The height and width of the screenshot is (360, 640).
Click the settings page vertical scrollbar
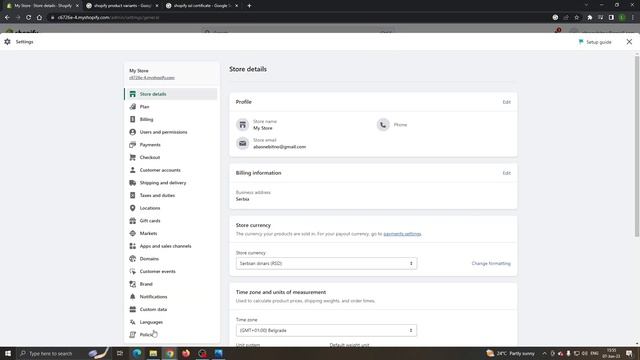637,147
